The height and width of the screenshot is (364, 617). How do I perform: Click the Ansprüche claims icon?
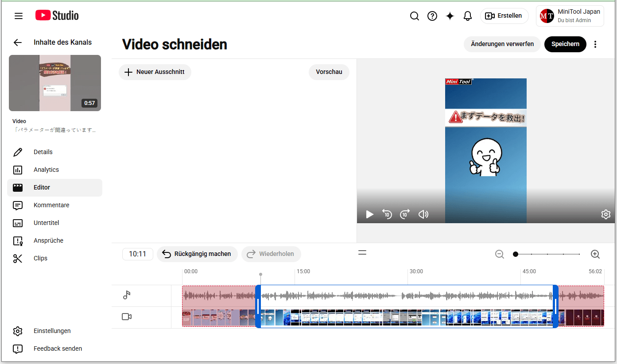click(x=18, y=241)
